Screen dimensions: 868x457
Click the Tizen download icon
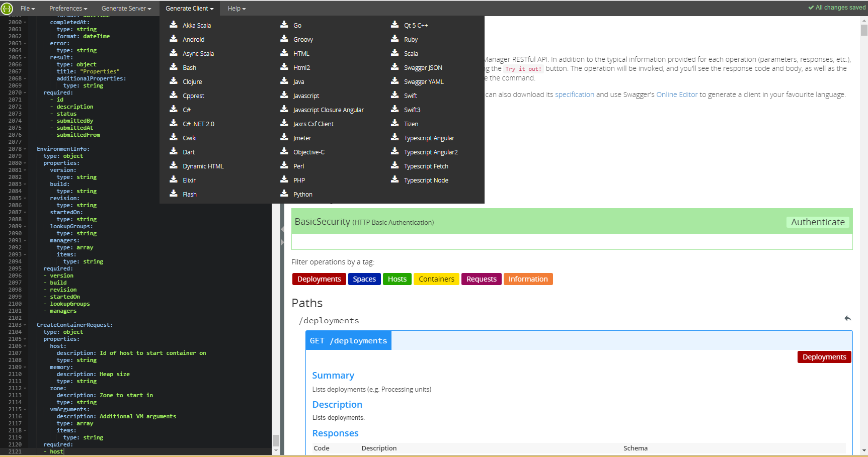point(395,123)
